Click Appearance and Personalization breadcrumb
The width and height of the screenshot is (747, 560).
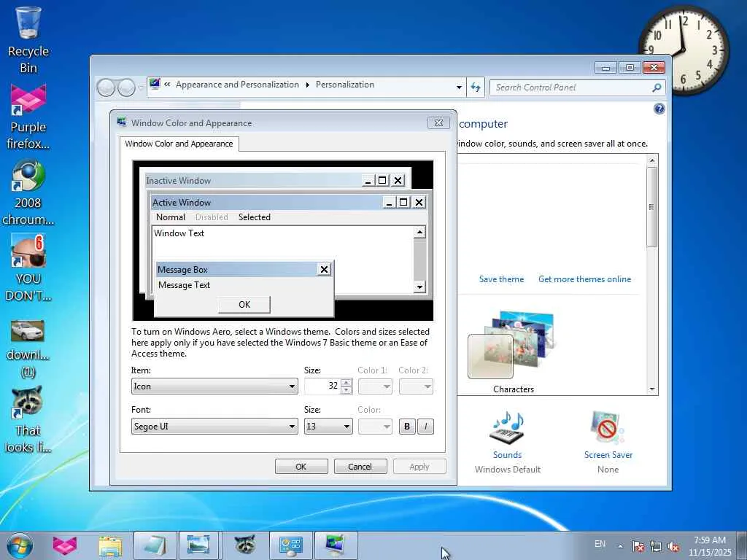coord(237,85)
